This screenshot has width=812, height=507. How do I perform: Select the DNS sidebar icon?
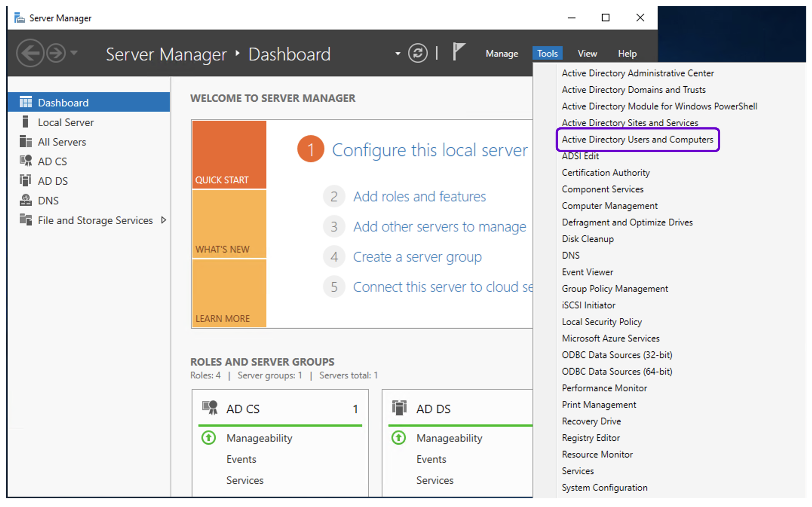[x=26, y=200]
